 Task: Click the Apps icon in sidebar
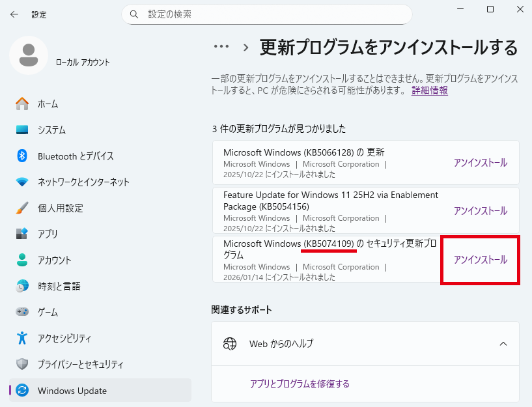[23, 234]
